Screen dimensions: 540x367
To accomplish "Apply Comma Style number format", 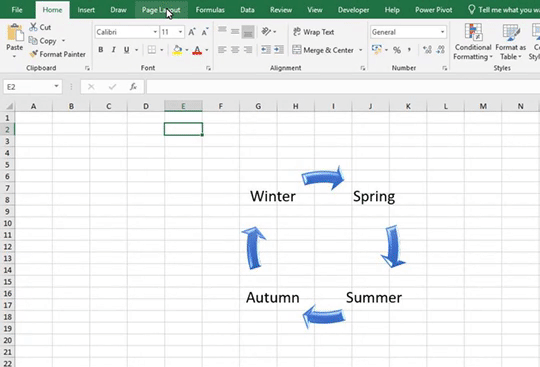I will pyautogui.click(x=409, y=50).
